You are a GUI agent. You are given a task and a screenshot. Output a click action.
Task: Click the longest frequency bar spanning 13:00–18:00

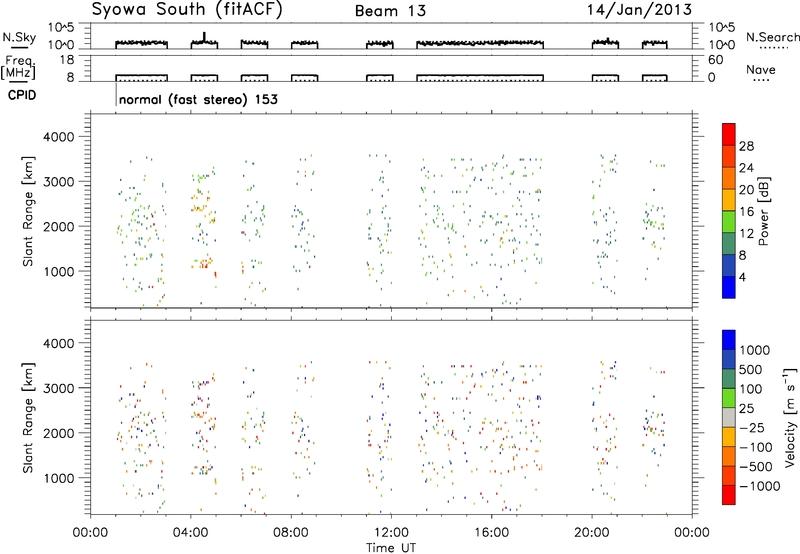[x=480, y=78]
